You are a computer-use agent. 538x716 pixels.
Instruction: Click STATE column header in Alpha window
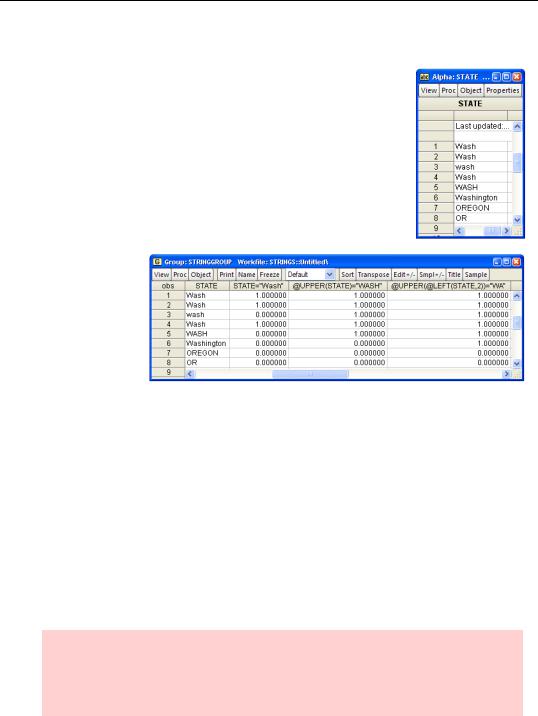point(470,104)
